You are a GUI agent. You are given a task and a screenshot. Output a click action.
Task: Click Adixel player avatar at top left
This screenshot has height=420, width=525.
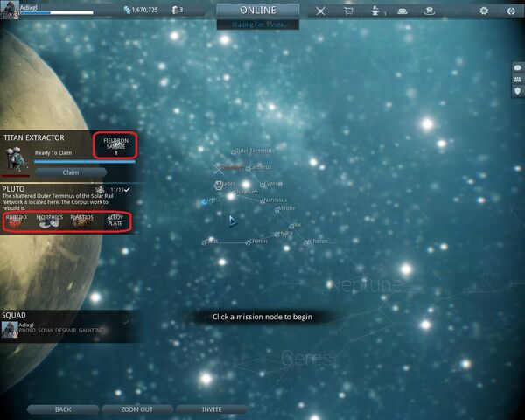[10, 10]
